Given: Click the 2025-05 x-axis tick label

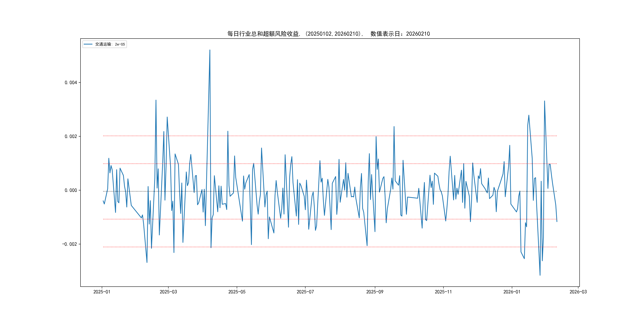Looking at the screenshot, I should [x=237, y=292].
